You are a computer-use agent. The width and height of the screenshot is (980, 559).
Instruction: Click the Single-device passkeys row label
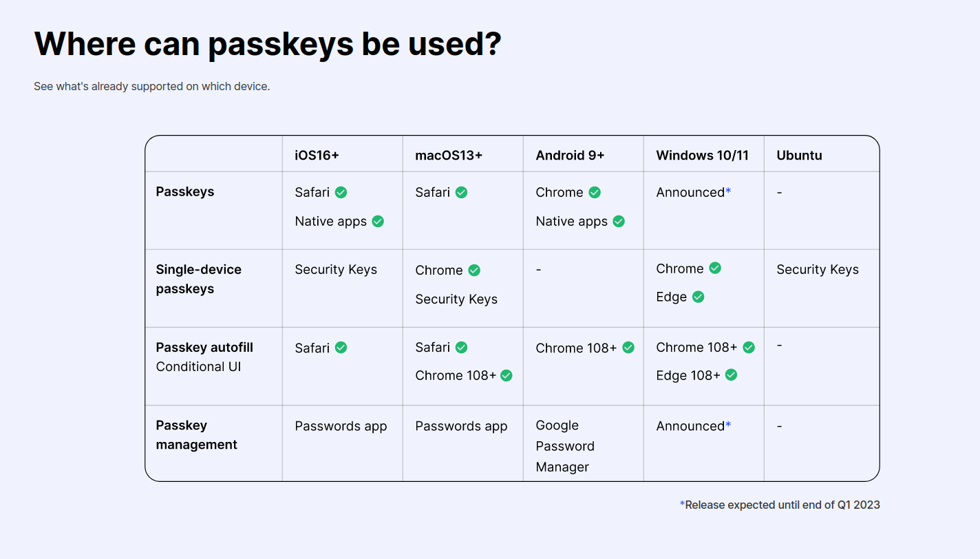tap(198, 279)
